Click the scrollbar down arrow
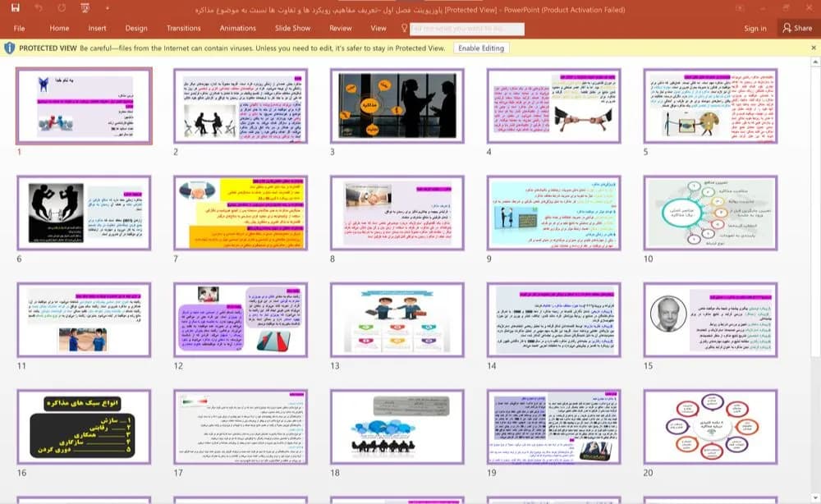The height and width of the screenshot is (504, 821). 815,497
